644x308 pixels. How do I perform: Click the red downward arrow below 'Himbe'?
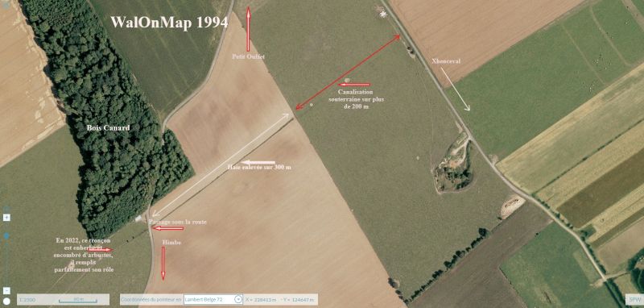click(x=163, y=264)
